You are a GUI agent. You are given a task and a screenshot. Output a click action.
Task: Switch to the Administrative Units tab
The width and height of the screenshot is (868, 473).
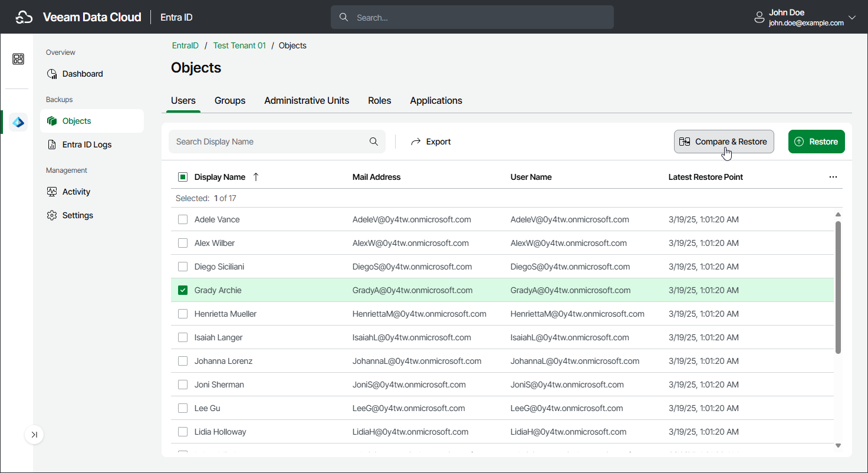(307, 101)
